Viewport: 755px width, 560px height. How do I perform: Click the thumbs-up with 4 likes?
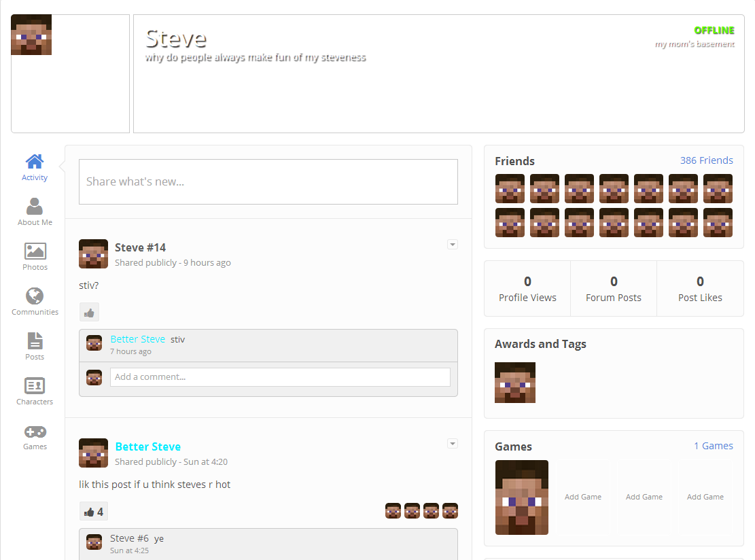[x=94, y=511]
